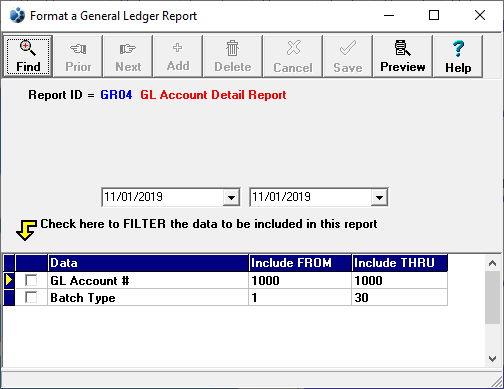Open Help with the question mark icon

point(458,56)
